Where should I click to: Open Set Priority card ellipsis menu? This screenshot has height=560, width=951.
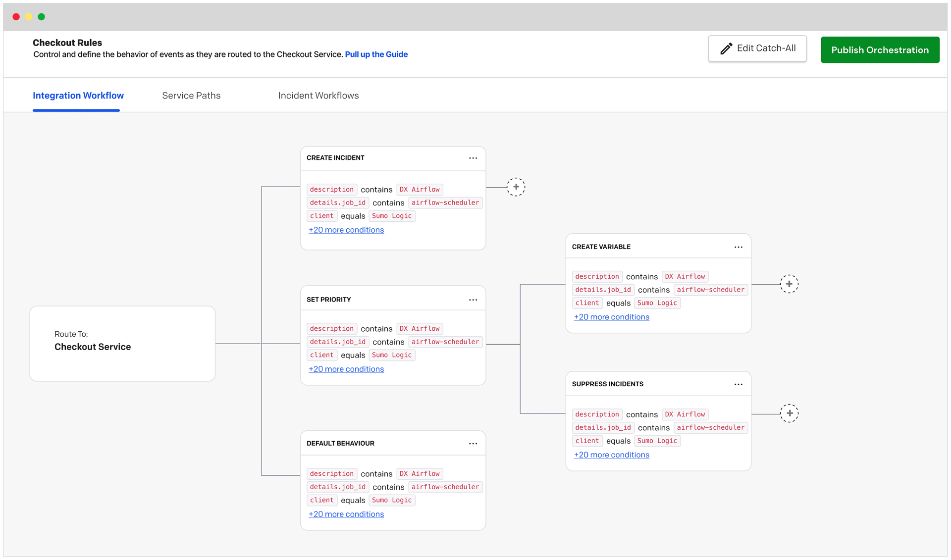pyautogui.click(x=473, y=300)
